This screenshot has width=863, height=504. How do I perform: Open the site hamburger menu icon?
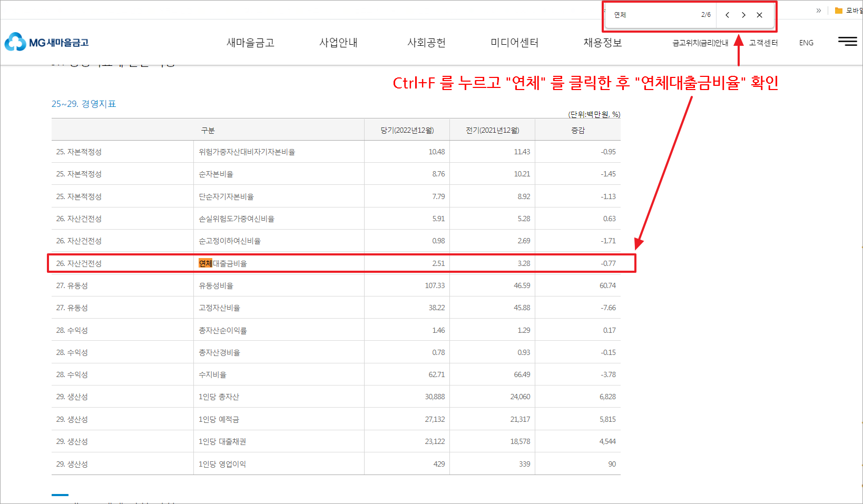pyautogui.click(x=847, y=42)
